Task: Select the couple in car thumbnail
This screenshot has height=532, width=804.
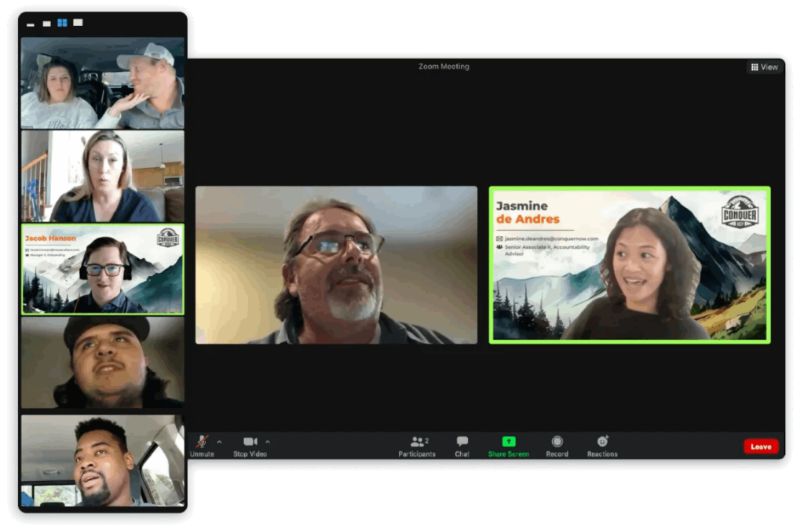Action: [103, 82]
